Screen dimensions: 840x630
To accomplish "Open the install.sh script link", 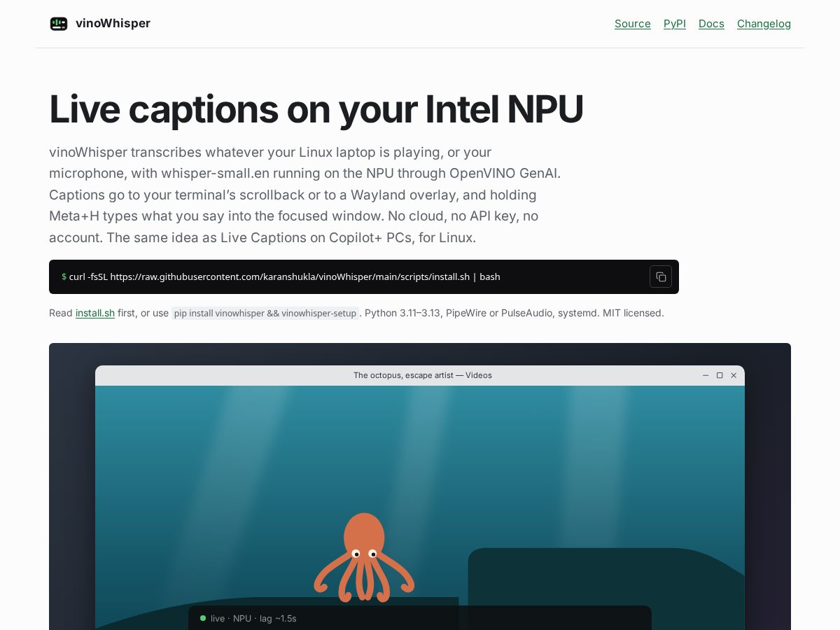I will [x=95, y=313].
